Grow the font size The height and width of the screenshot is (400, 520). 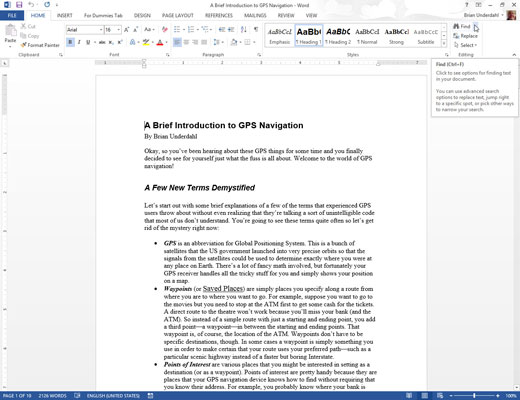126,30
